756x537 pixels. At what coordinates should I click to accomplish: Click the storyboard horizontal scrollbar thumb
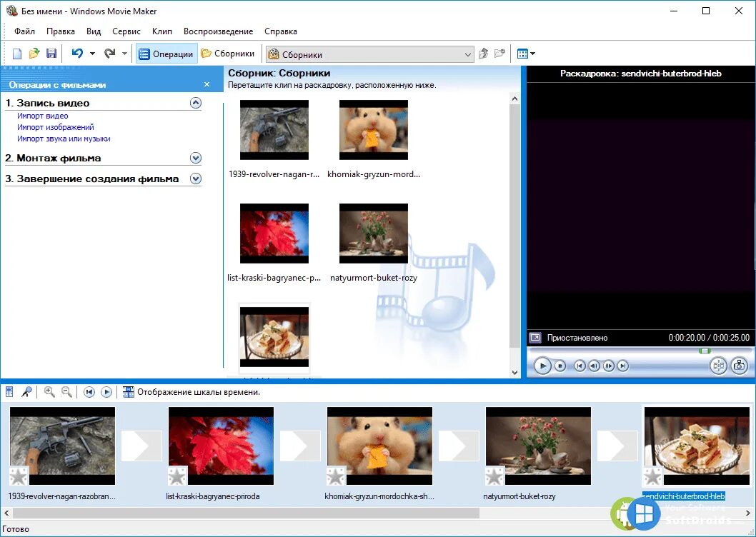point(245,513)
